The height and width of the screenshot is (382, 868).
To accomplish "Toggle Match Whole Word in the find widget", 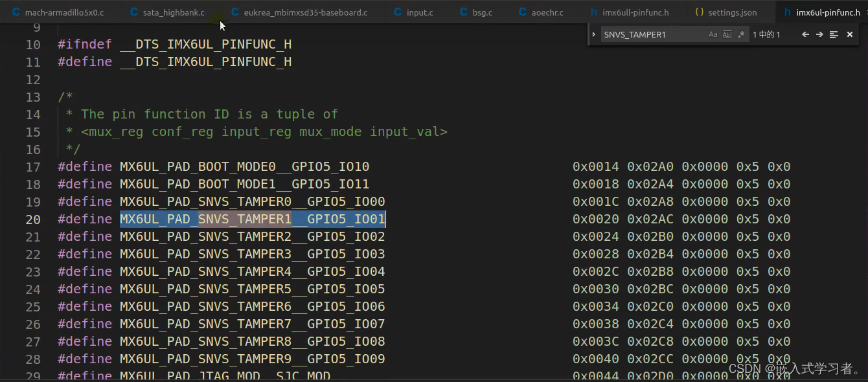I will tap(727, 34).
